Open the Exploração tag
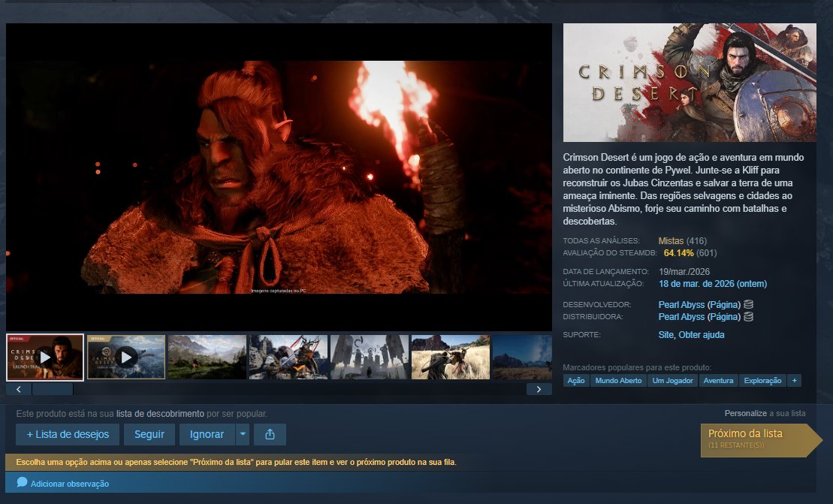This screenshot has width=833, height=504. [x=763, y=381]
